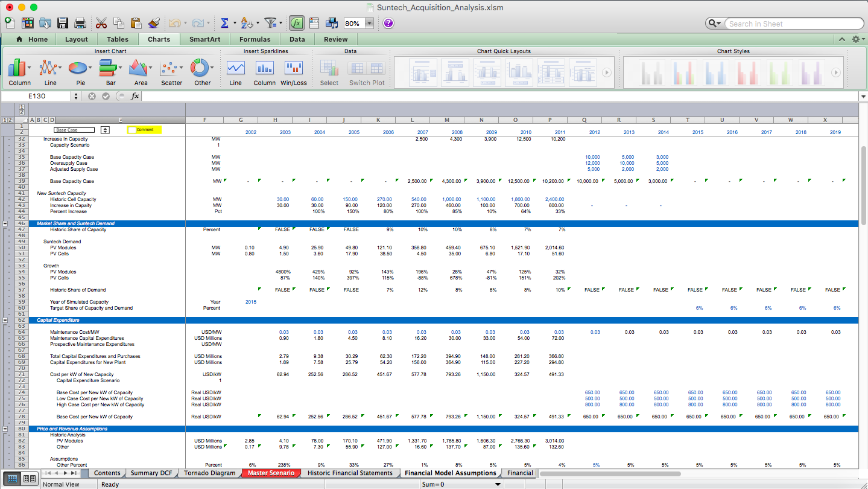This screenshot has height=489, width=868.
Task: Activate the Format Painter brush
Action: pos(153,23)
